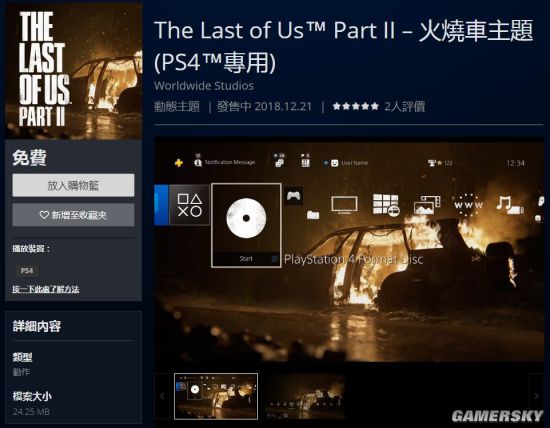Click the notification info icon in preview
Screen dimensions: 550x428
198,162
